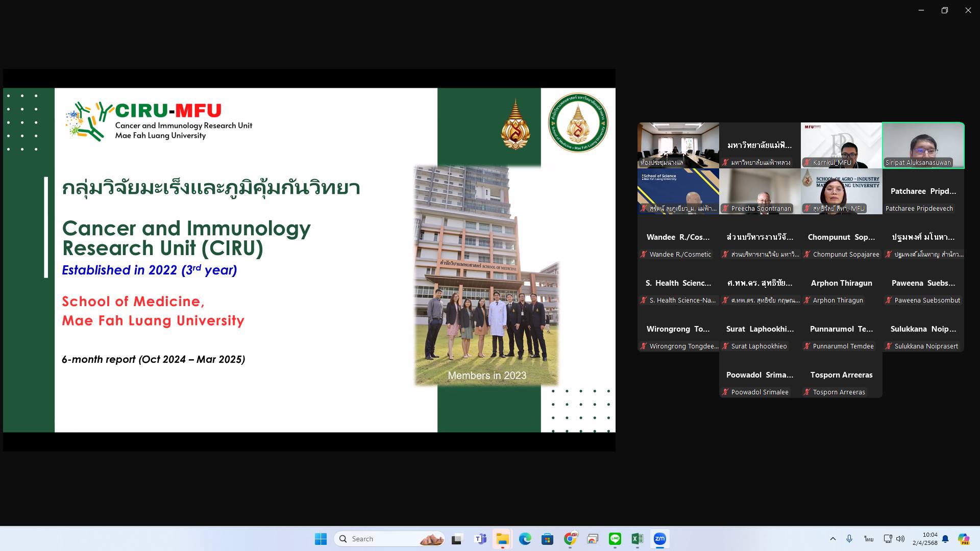
Task: Select Siripat Aluksanasuwan's video tile
Action: [923, 145]
